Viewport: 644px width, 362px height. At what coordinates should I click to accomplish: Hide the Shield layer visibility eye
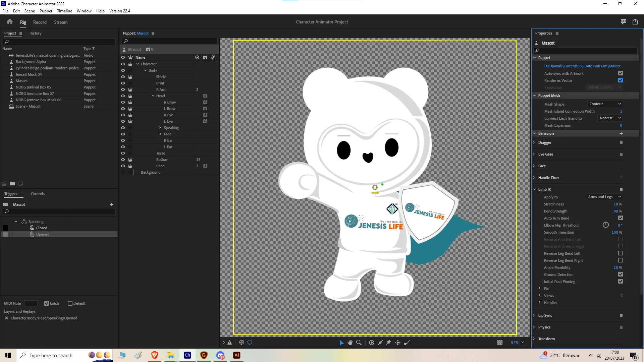(x=123, y=77)
